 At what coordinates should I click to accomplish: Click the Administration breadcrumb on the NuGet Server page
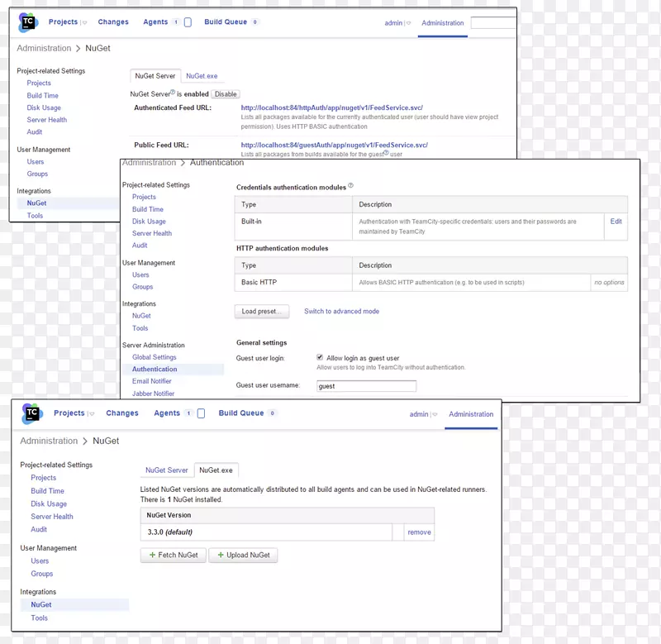click(x=44, y=48)
